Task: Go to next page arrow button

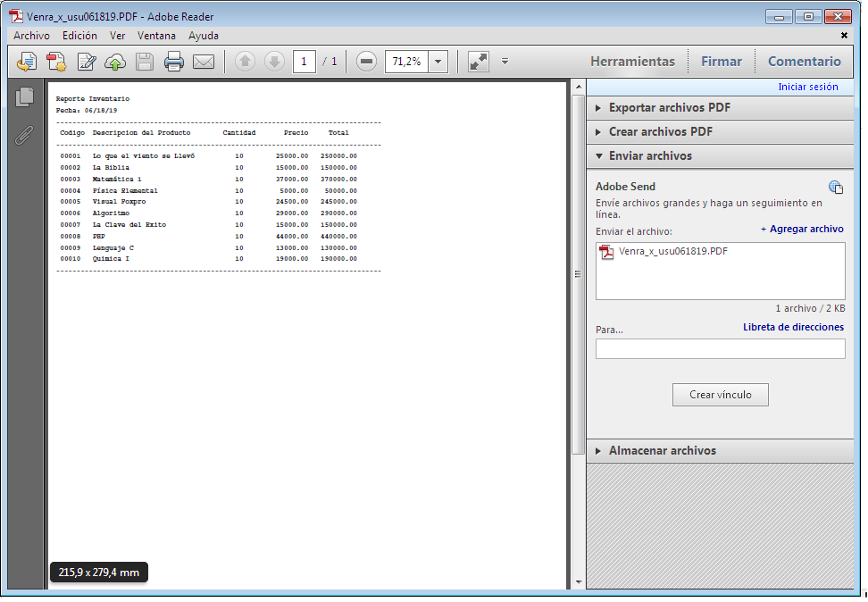Action: click(x=274, y=62)
